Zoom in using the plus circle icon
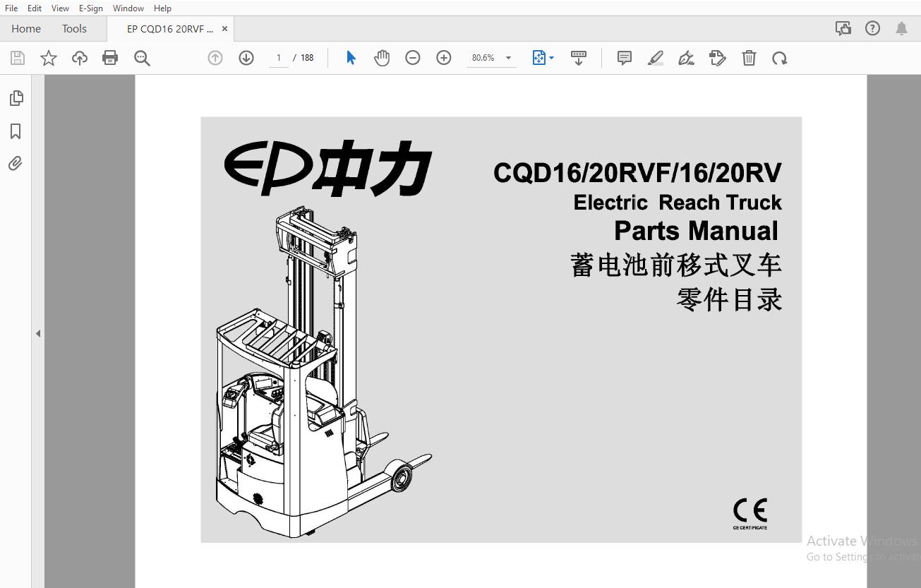 (444, 58)
